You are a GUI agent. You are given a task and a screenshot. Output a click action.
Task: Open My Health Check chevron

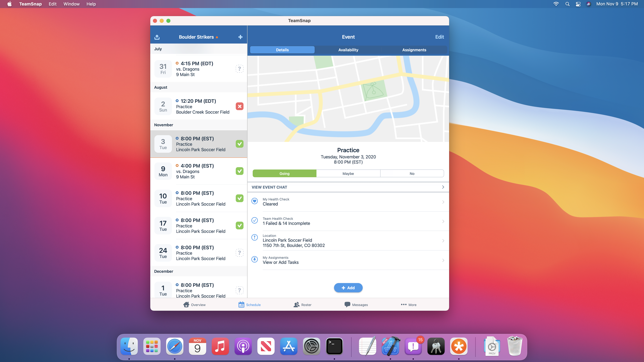443,202
